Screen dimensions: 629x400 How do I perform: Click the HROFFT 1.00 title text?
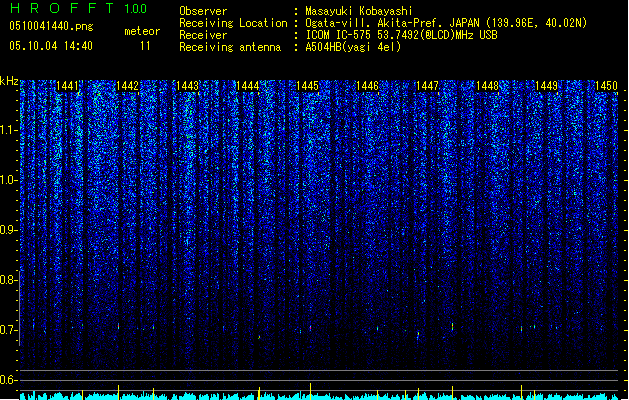pos(78,8)
